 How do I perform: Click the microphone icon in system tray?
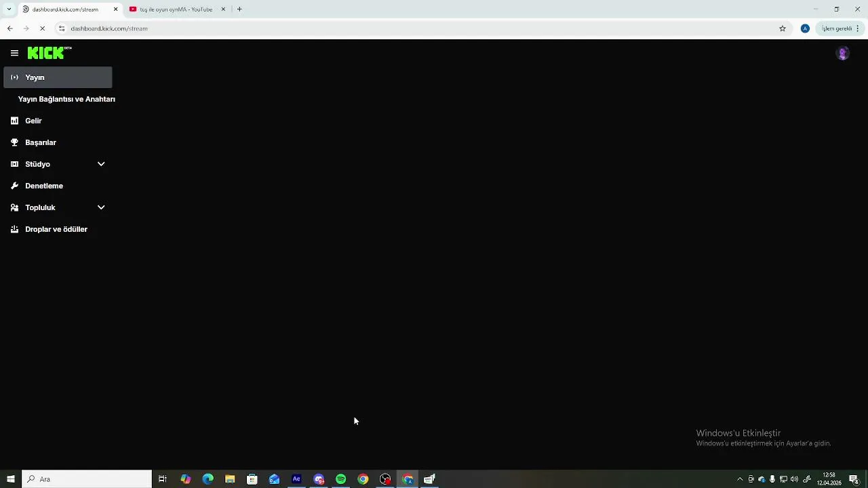click(772, 479)
